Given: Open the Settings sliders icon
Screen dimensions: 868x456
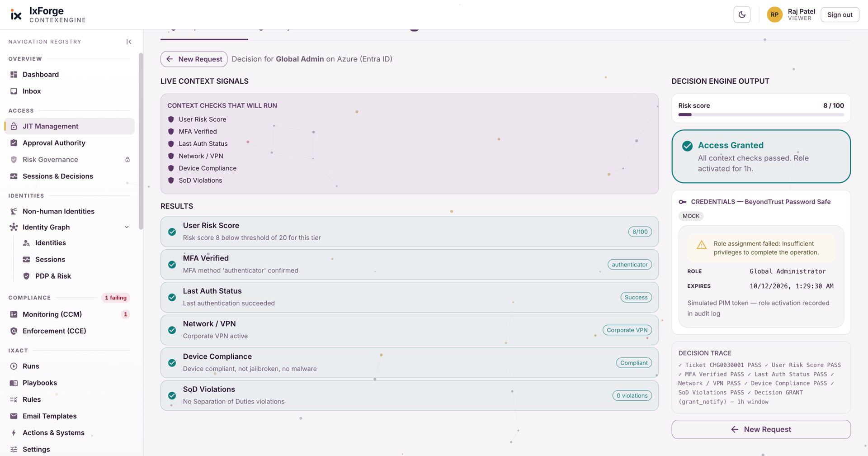Looking at the screenshot, I should pyautogui.click(x=14, y=450).
